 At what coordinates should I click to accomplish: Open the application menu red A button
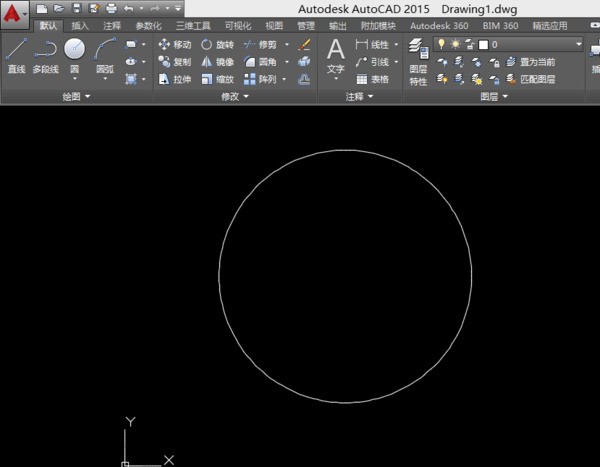[15, 15]
